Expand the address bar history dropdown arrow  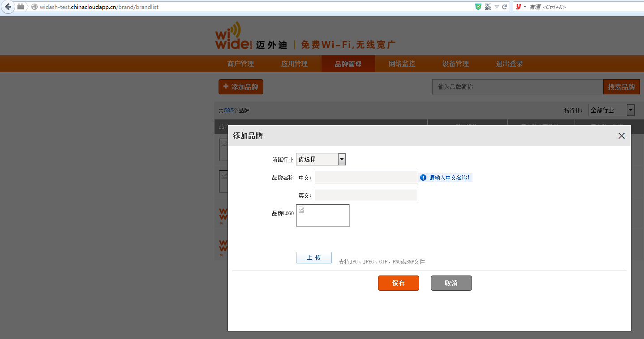coord(497,7)
